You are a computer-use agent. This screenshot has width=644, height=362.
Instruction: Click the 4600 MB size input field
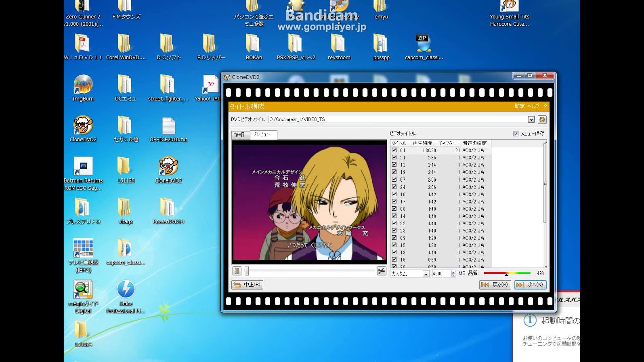tap(441, 274)
